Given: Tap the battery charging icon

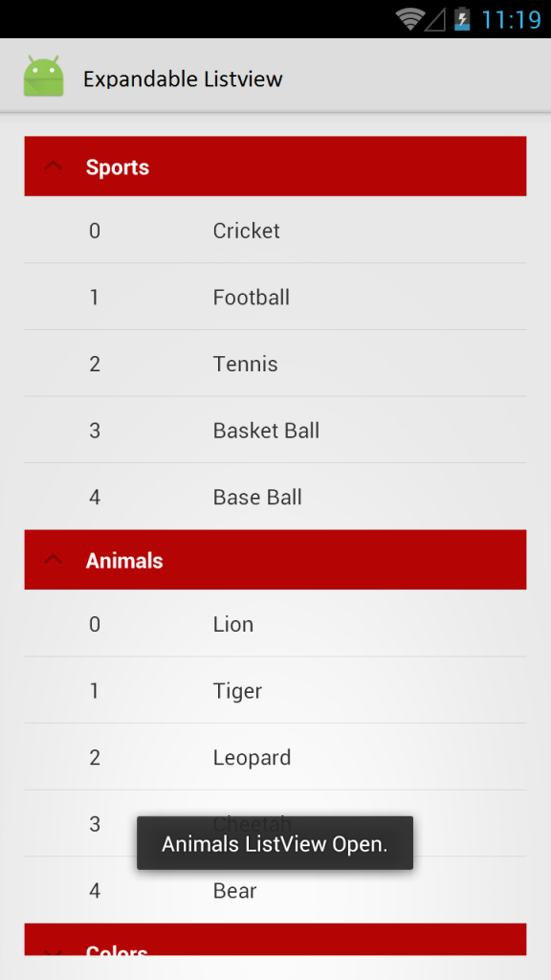Looking at the screenshot, I should pyautogui.click(x=462, y=19).
